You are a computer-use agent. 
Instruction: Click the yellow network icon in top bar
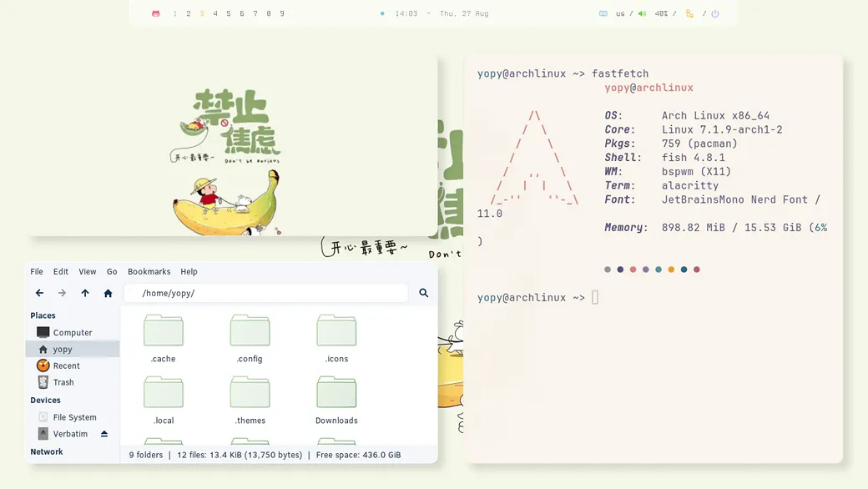(x=689, y=14)
